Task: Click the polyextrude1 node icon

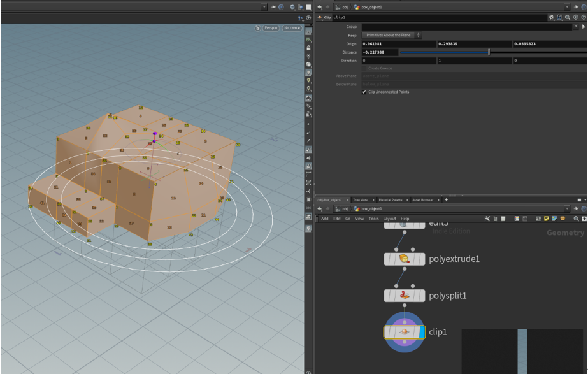Action: [404, 259]
